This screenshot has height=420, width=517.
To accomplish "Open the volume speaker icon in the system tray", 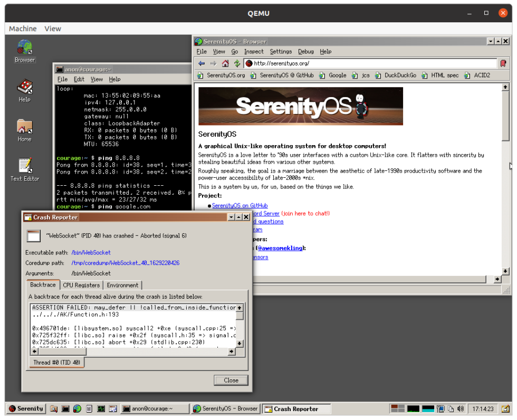I will click(x=461, y=408).
